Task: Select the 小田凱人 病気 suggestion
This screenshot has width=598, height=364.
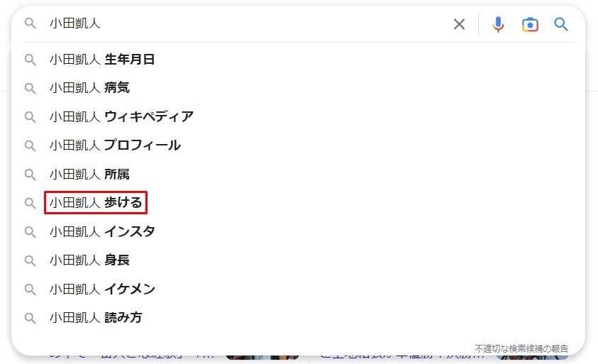Action: tap(89, 88)
